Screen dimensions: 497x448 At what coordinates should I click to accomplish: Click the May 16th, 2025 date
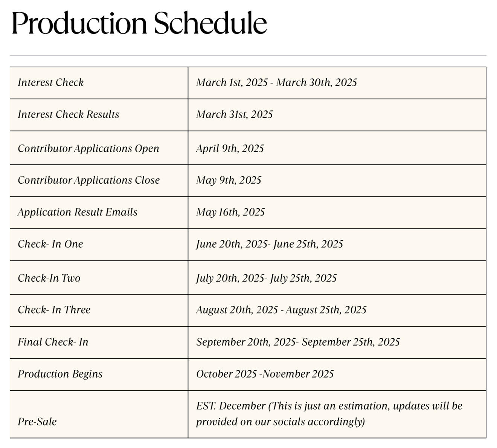click(230, 212)
